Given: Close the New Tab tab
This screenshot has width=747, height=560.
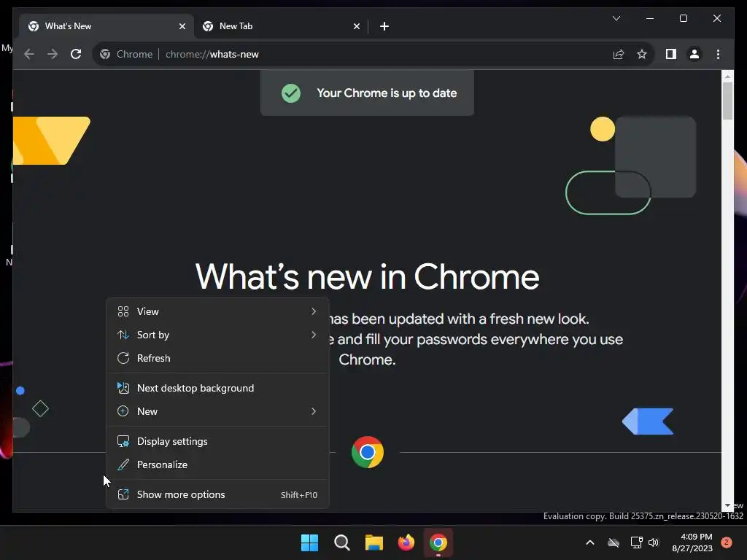Looking at the screenshot, I should (356, 26).
